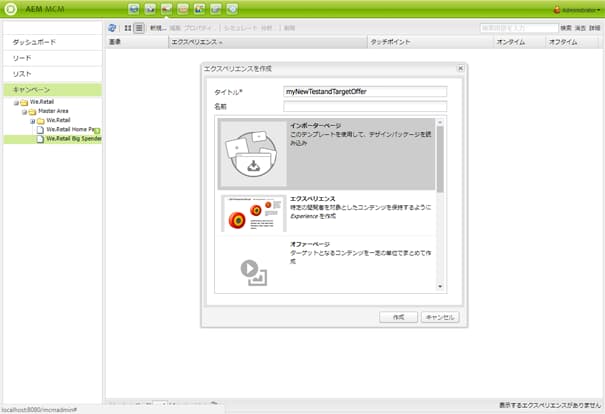Click the 画像 column header
Screen dimensions: 605x414
point(137,42)
